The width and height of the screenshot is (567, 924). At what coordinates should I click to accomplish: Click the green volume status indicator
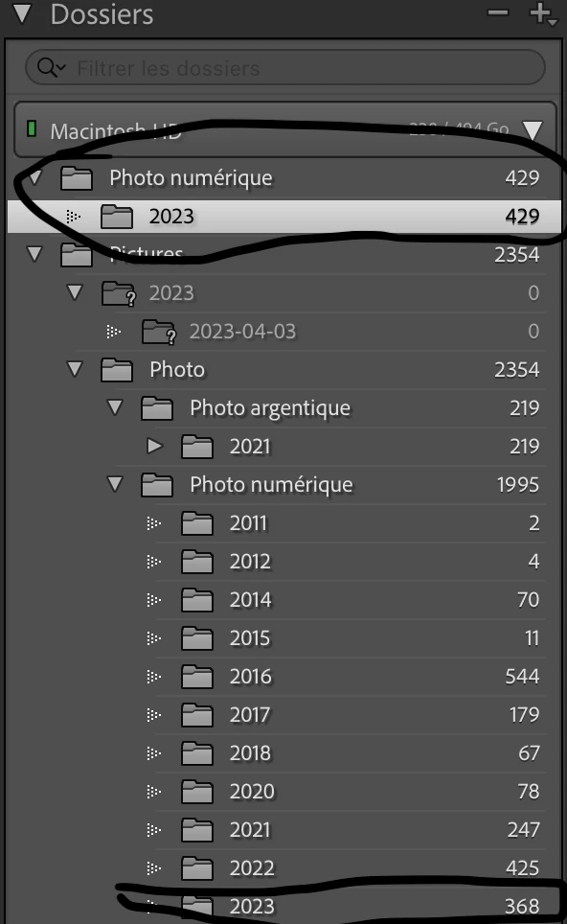coord(32,128)
